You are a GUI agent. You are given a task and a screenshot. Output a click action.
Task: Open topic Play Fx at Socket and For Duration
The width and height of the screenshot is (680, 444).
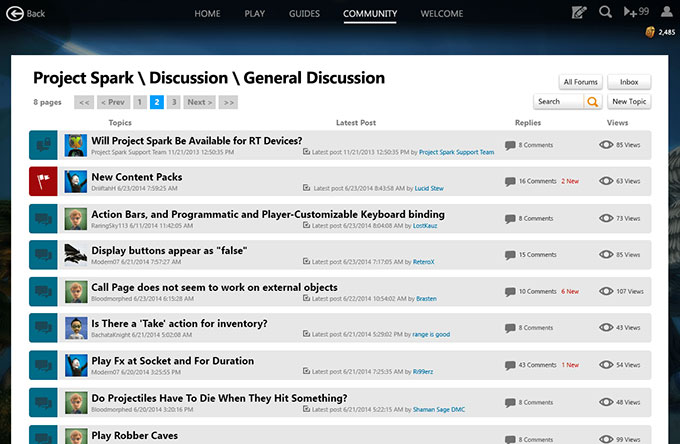(x=173, y=361)
